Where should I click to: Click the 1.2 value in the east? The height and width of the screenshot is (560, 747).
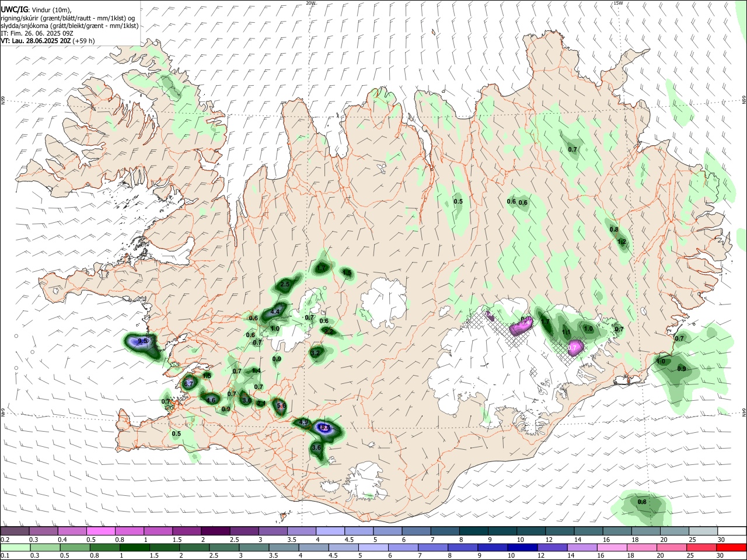(622, 242)
